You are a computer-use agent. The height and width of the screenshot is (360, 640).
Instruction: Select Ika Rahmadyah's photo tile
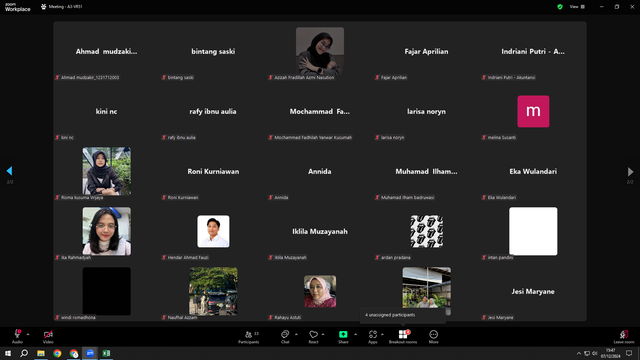tap(107, 231)
